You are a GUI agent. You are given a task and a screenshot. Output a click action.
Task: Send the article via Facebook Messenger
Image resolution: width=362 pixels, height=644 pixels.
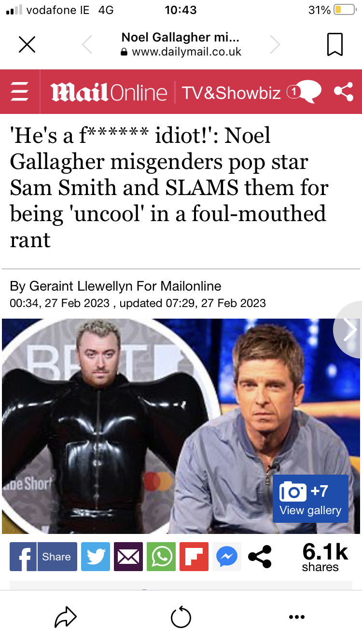tap(227, 557)
